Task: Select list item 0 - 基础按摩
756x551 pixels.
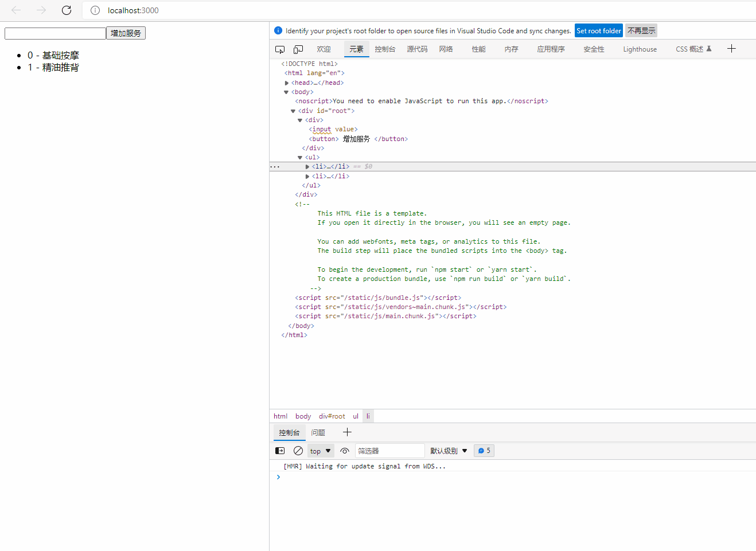Action: [53, 55]
